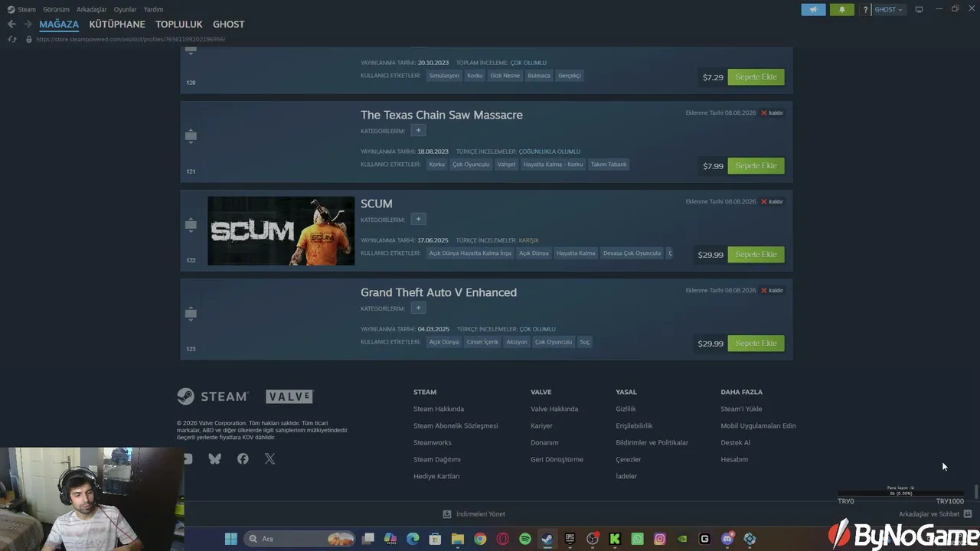Screen dimensions: 980x551
Task: Remove The Texas Chain Saw Massacre from wishlist
Action: coord(772,113)
